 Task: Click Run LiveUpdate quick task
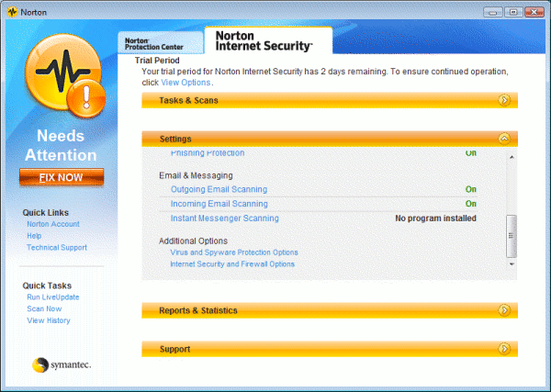tap(53, 297)
